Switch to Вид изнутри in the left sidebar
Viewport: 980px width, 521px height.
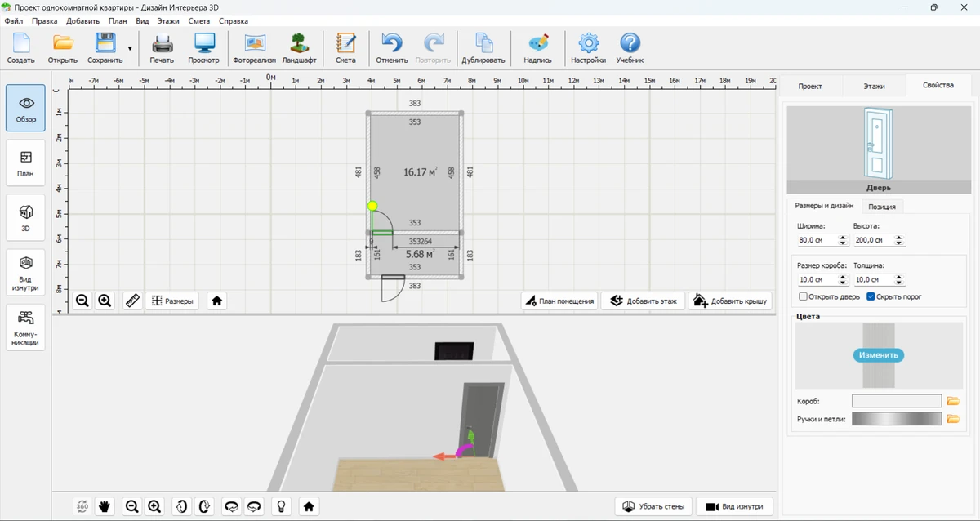coord(26,273)
